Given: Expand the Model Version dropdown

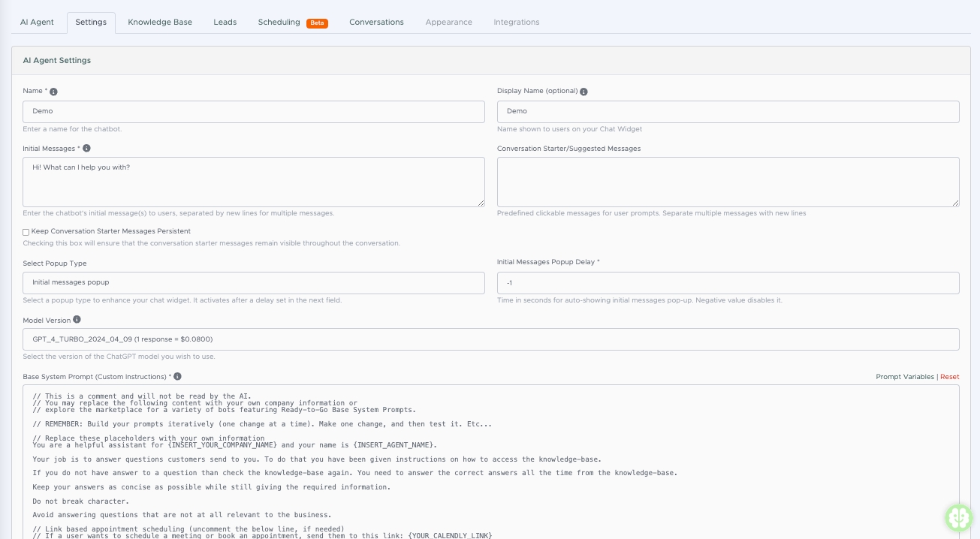Looking at the screenshot, I should click(490, 339).
